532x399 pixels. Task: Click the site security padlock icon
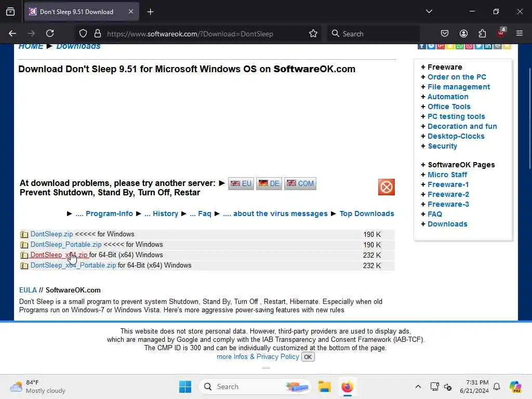(x=98, y=34)
